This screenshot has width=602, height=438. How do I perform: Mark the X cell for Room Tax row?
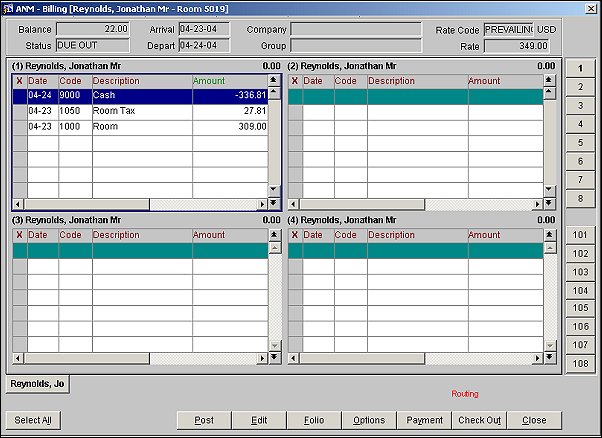click(x=19, y=111)
